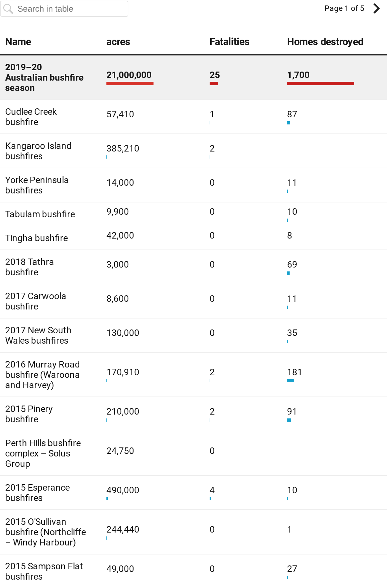
Task: Click the red Homes destroyed bar for 1,700
Action: (x=321, y=83)
